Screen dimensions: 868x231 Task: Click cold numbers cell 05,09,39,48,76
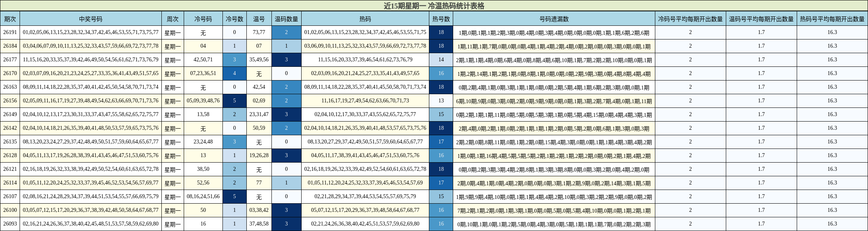click(x=203, y=101)
